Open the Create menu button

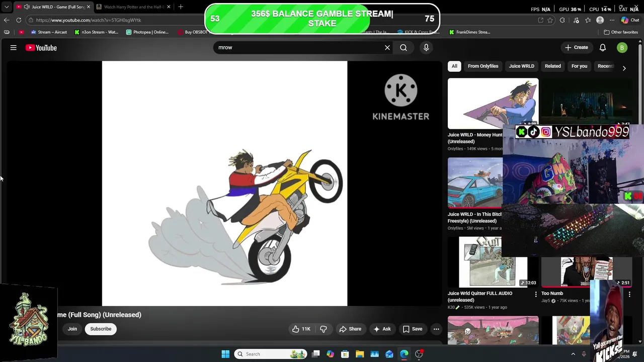(577, 48)
